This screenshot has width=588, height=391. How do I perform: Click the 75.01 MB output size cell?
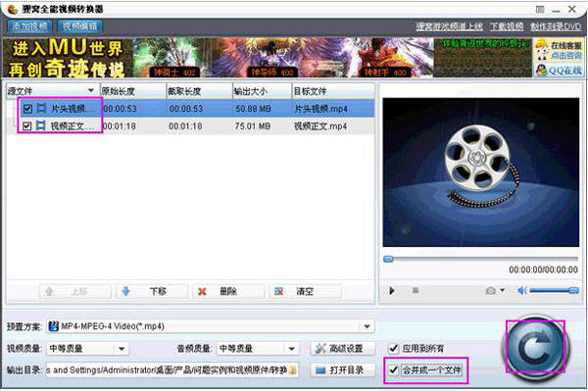[x=253, y=126]
